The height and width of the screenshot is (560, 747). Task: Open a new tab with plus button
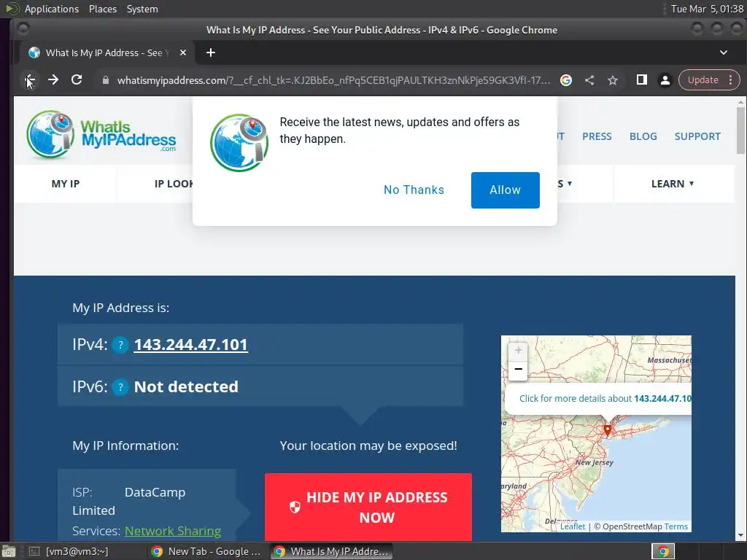point(211,52)
